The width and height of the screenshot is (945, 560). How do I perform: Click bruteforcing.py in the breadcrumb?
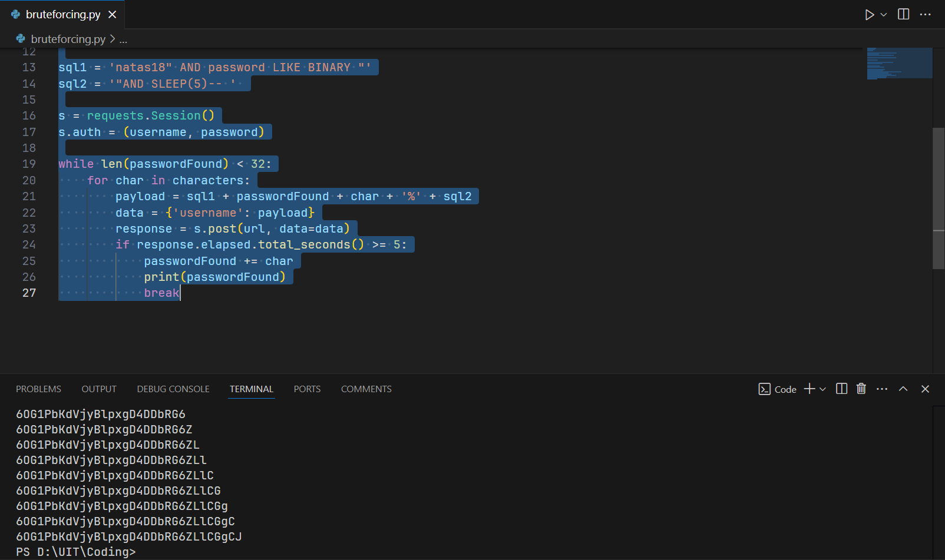[68, 39]
